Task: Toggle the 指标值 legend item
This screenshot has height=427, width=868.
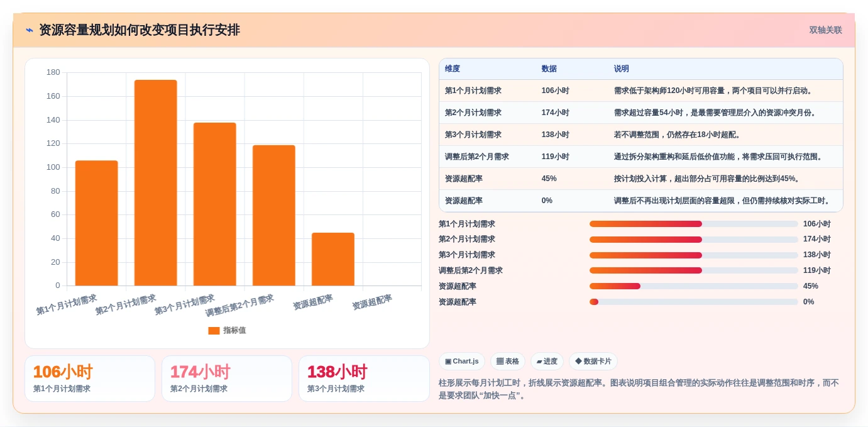Action: [227, 330]
